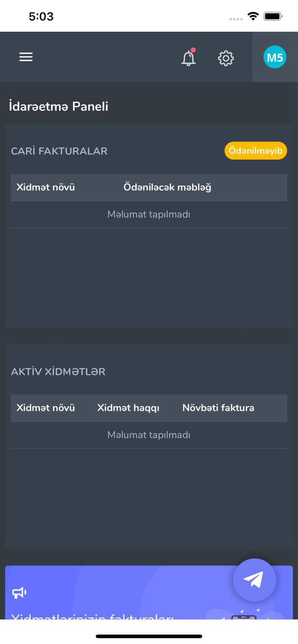298x644 pixels.
Task: Tap the Məlumat tapılmadı row under CARİ FAKTURALAR
Action: click(x=149, y=214)
